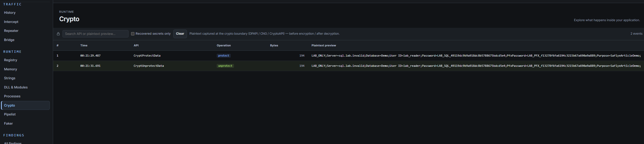Viewport: 644px width, 144px height.
Task: Enable the Recovered secrets only checkbox
Action: point(133,34)
